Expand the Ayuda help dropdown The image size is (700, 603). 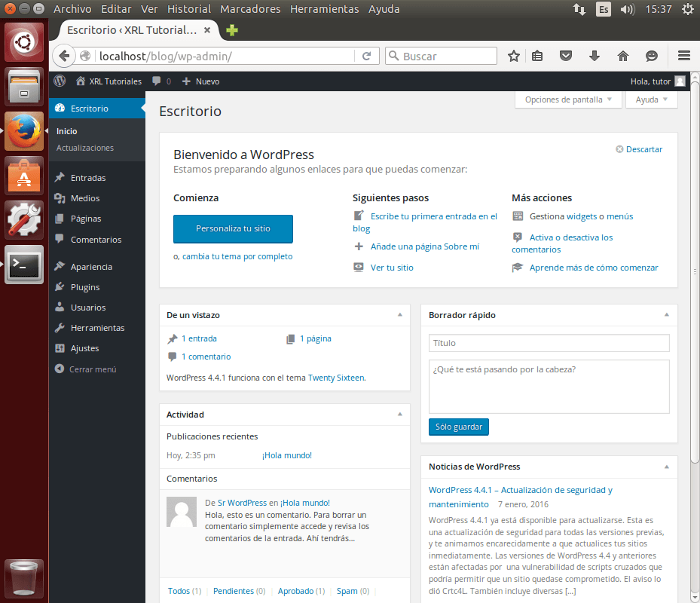[651, 99]
